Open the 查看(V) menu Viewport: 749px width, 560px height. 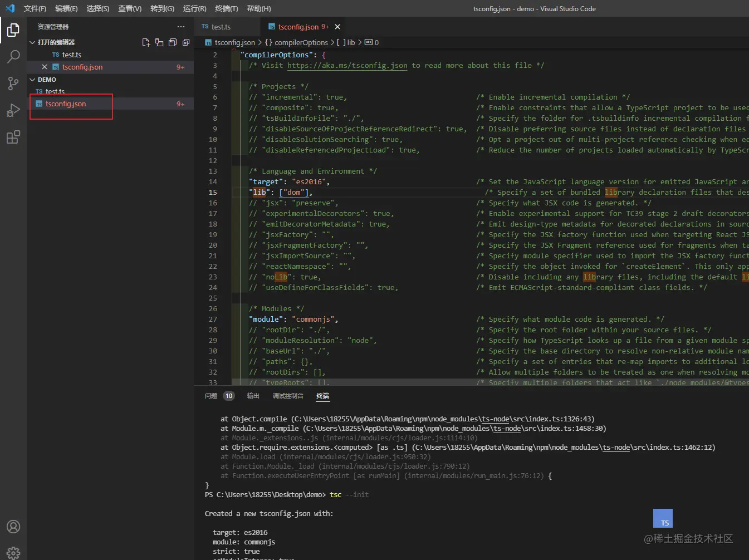point(130,8)
